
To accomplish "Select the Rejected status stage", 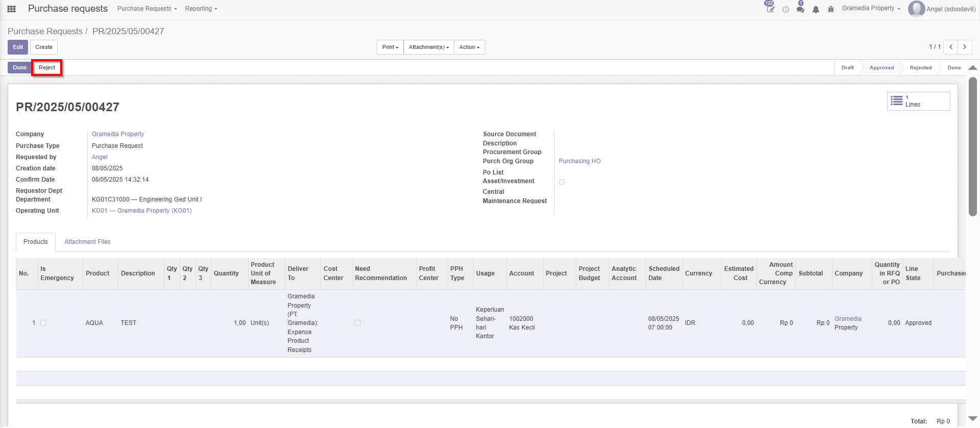I will [x=920, y=68].
